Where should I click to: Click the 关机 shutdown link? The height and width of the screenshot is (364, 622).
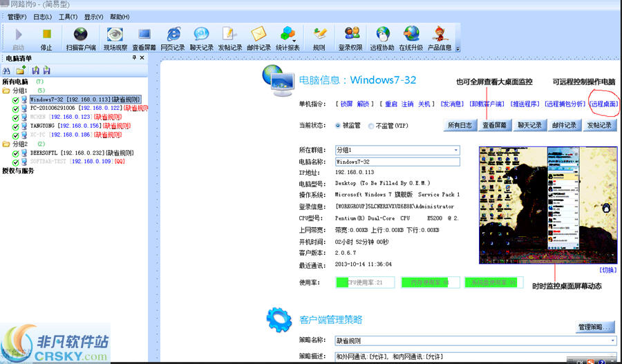point(424,104)
